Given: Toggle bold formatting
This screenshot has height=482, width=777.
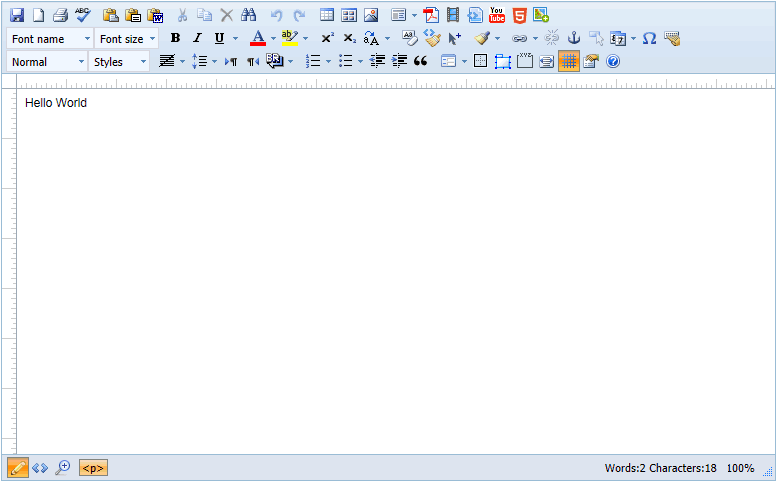Looking at the screenshot, I should point(175,38).
